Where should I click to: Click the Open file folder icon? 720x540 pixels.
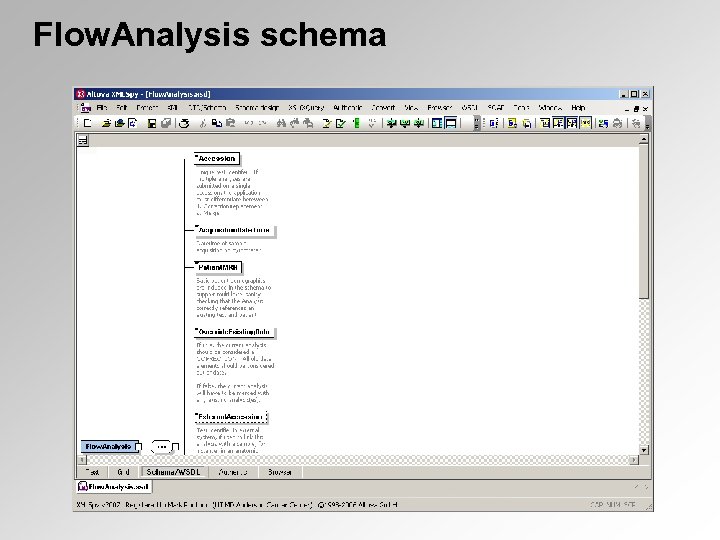[106, 123]
